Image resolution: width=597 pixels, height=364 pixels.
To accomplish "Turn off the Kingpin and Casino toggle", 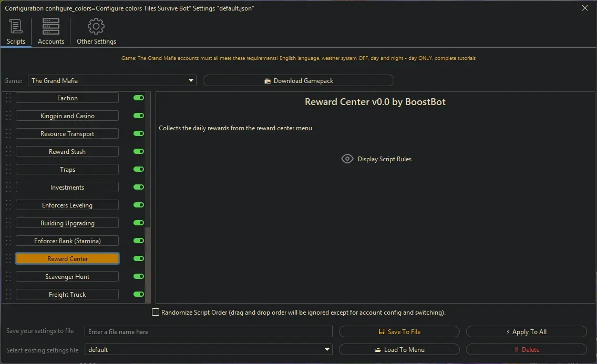I will coord(139,116).
